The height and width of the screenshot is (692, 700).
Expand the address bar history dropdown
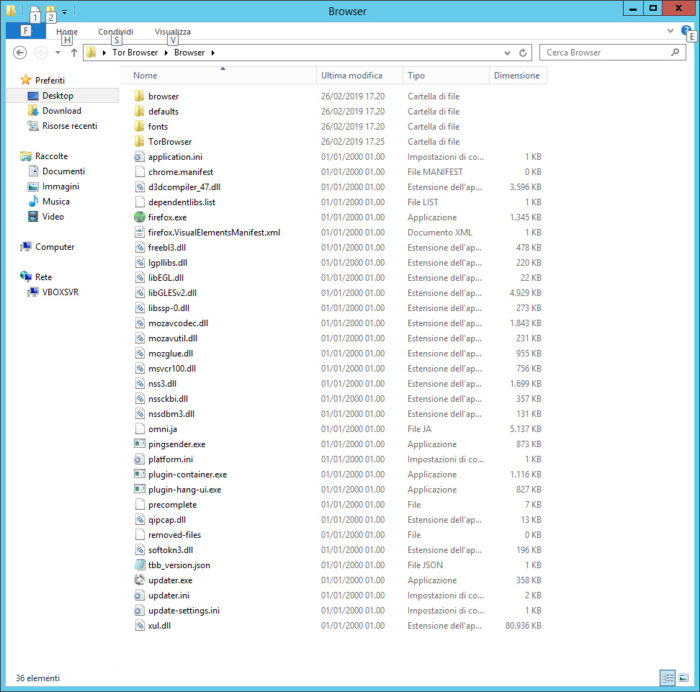pyautogui.click(x=507, y=53)
